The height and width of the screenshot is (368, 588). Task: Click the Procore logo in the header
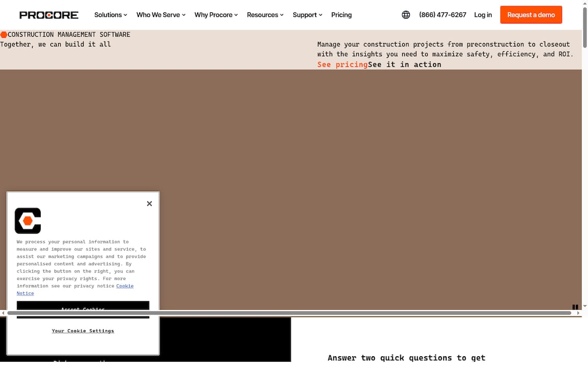49,15
